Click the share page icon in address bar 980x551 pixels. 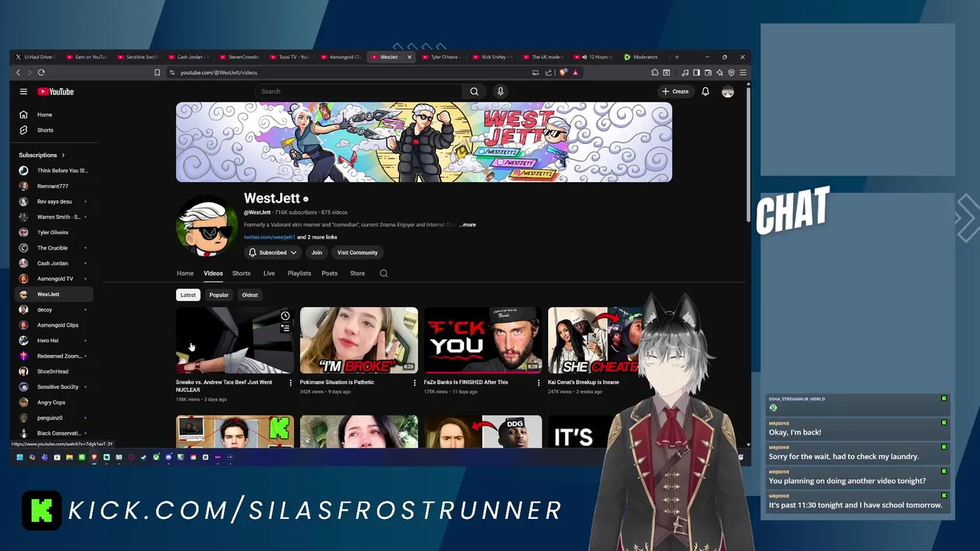coord(548,72)
